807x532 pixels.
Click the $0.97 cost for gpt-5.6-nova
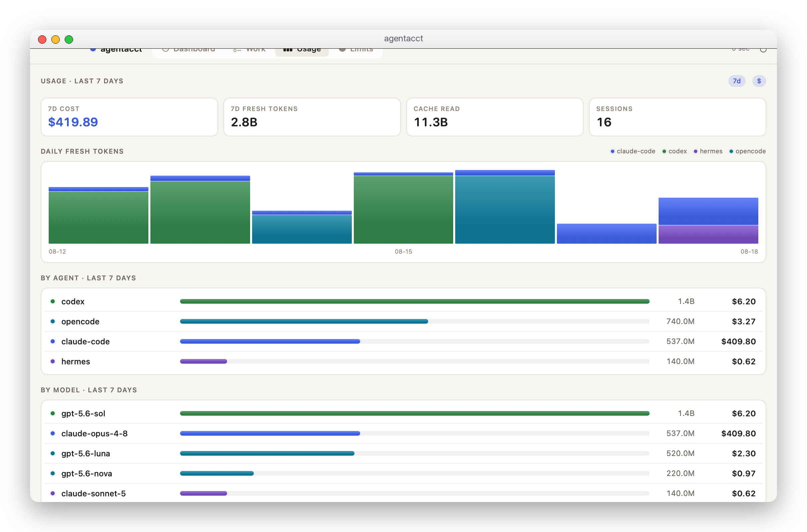click(744, 474)
